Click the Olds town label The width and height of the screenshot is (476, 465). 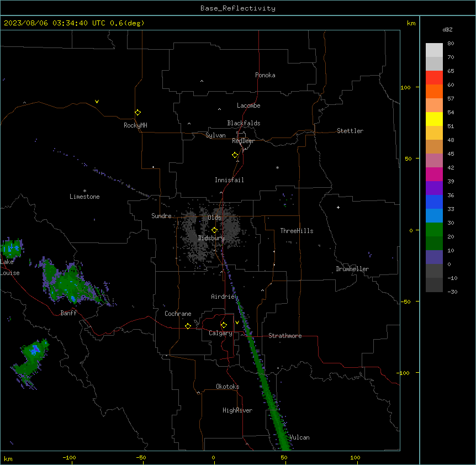click(x=214, y=218)
